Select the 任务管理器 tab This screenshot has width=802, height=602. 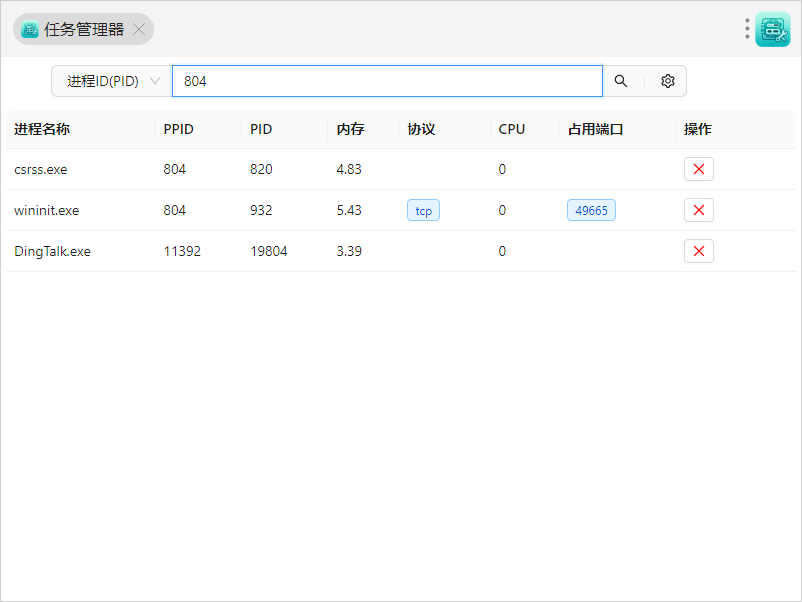[83, 29]
